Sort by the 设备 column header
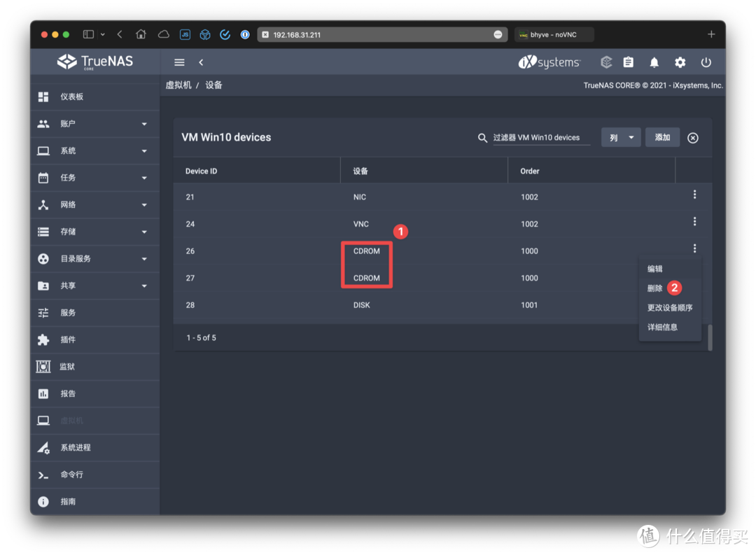The image size is (756, 555). 360,171
